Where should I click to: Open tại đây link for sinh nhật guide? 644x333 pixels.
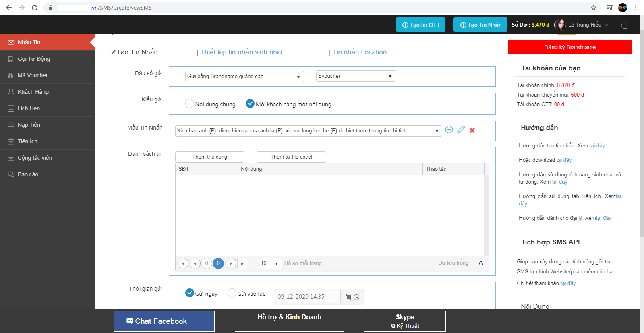pos(559,182)
